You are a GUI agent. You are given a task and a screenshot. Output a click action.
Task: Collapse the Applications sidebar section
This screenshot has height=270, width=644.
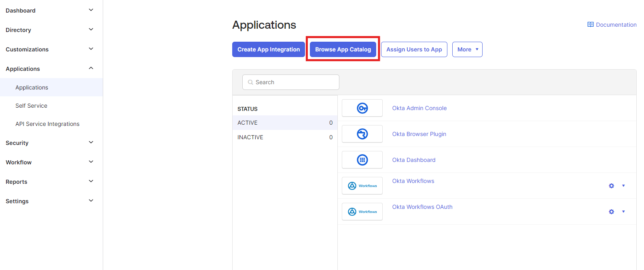(91, 68)
